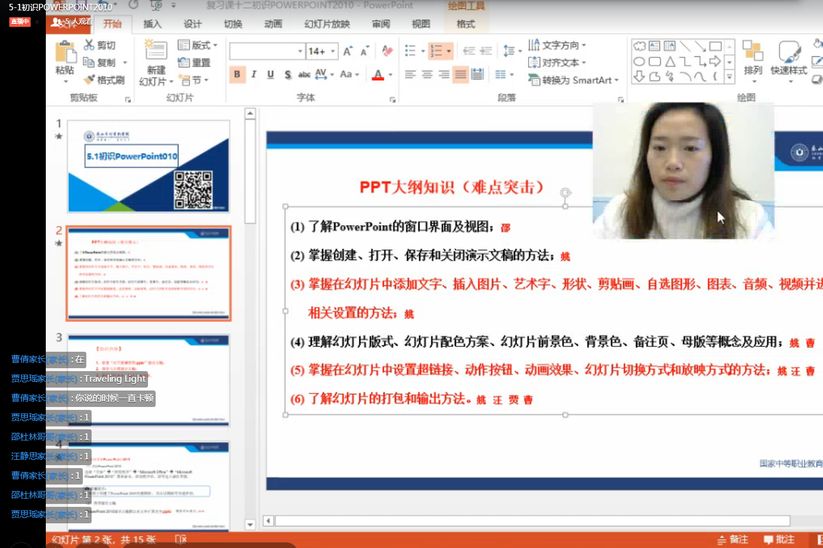Open the AV character spacing menu
The width and height of the screenshot is (823, 548).
click(324, 74)
